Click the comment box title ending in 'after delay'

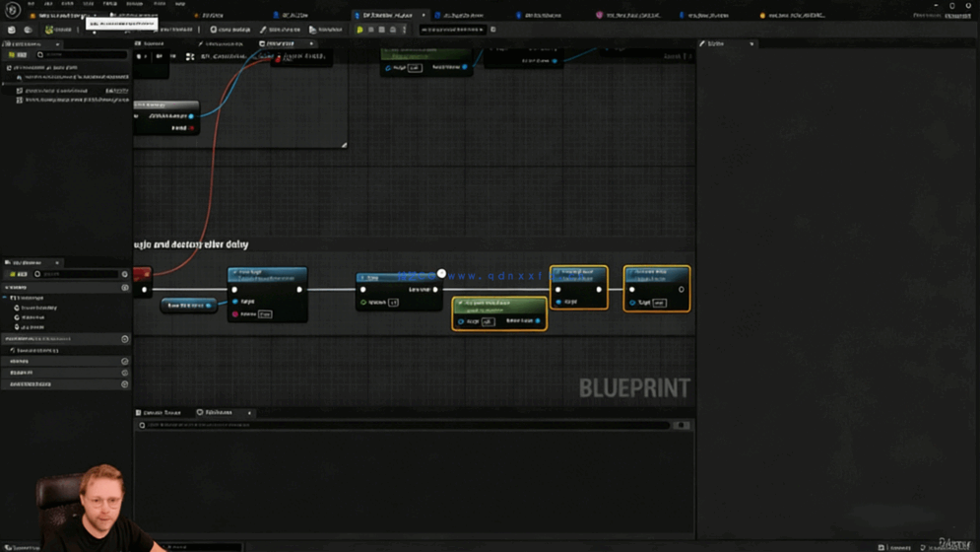191,244
